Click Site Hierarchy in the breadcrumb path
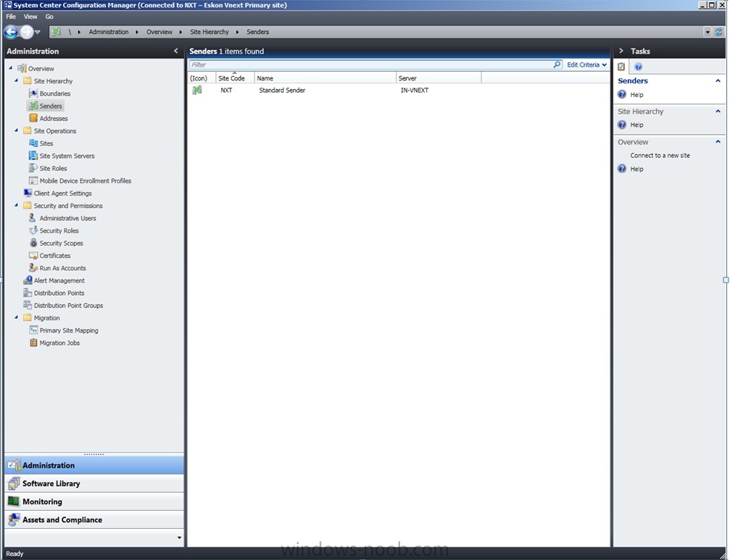Viewport: 730px width, 560px height. [210, 32]
